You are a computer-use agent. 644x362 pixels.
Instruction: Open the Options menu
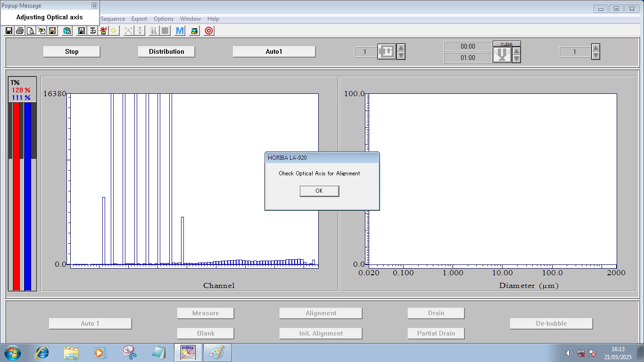coord(163,19)
